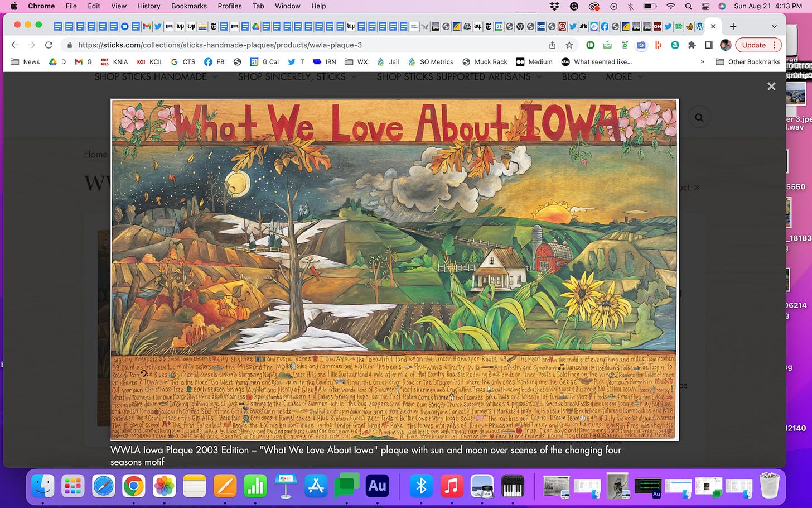Viewport: 812px width, 508px height.
Task: Open the Apple menu
Action: (x=13, y=6)
